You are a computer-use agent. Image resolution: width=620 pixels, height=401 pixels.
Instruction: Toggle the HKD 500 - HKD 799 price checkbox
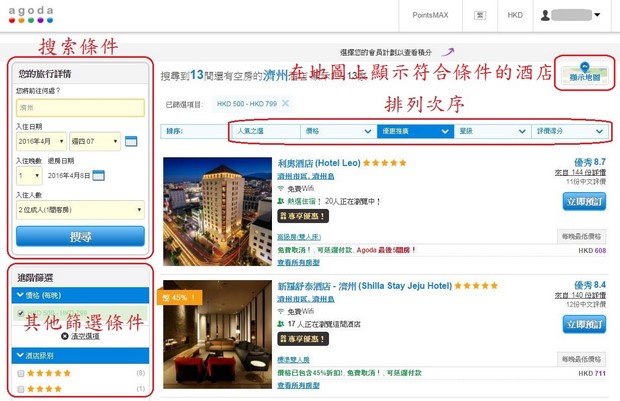click(21, 313)
